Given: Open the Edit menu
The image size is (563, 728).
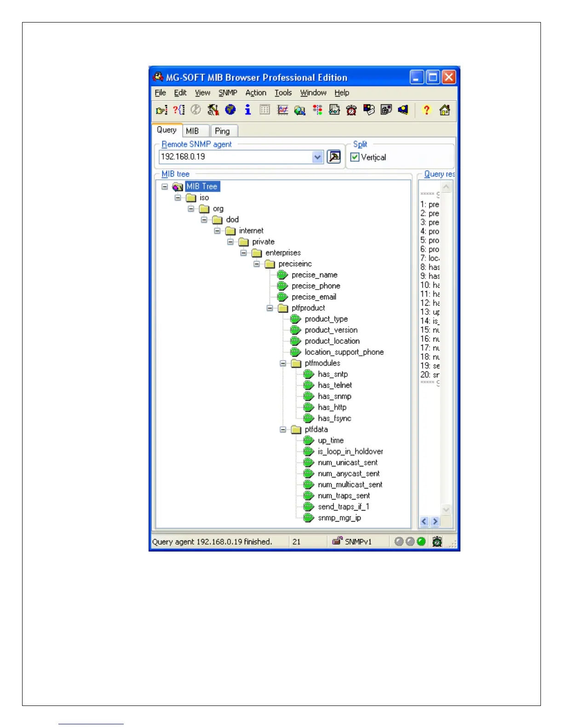Looking at the screenshot, I should pyautogui.click(x=180, y=93).
